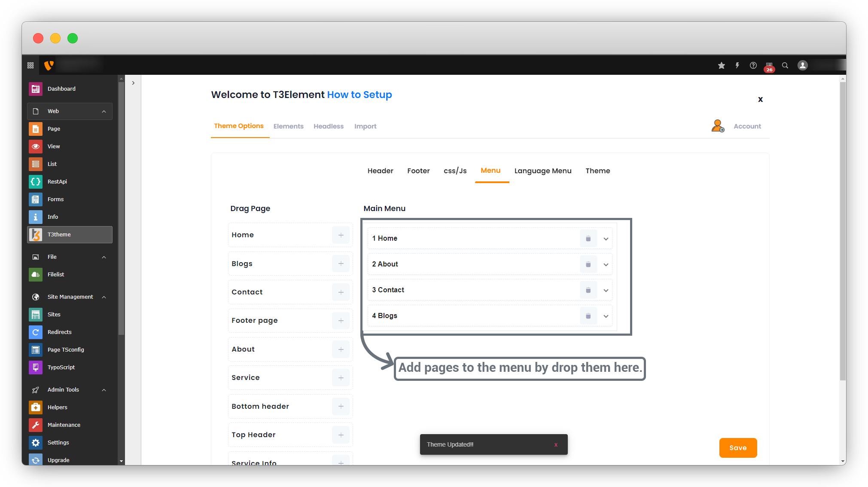Image resolution: width=868 pixels, height=487 pixels.
Task: Open the Settings module icon
Action: click(x=36, y=443)
